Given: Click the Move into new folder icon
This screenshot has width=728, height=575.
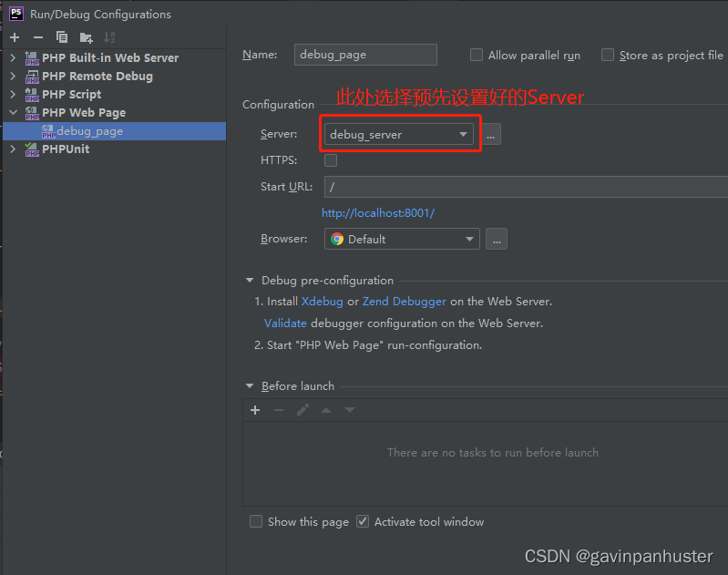Looking at the screenshot, I should click(x=86, y=37).
